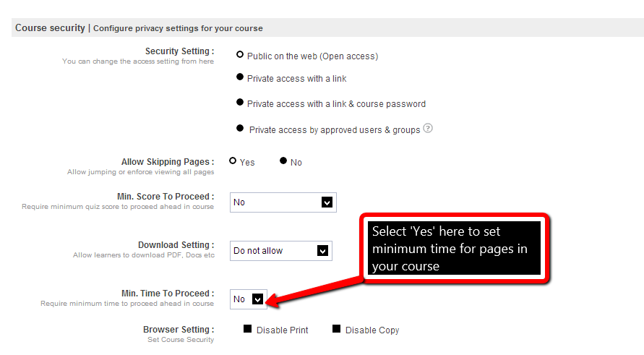644x355 pixels.
Task: Choose Private access with a link option
Action: click(x=240, y=77)
